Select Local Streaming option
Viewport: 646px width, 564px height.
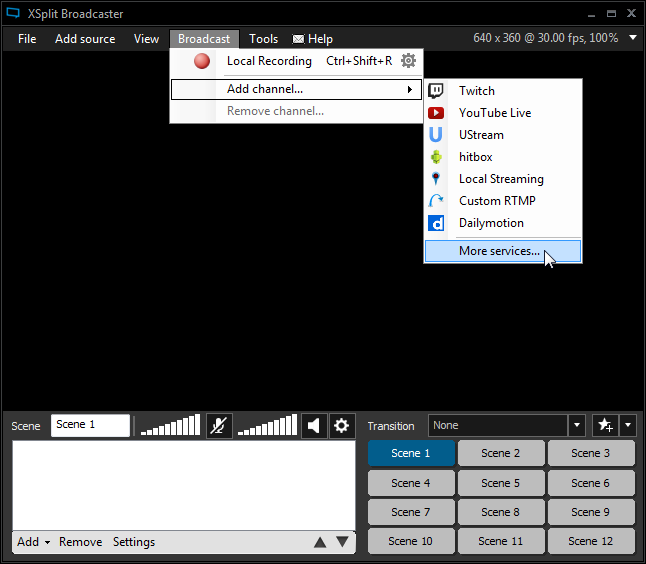(x=503, y=179)
